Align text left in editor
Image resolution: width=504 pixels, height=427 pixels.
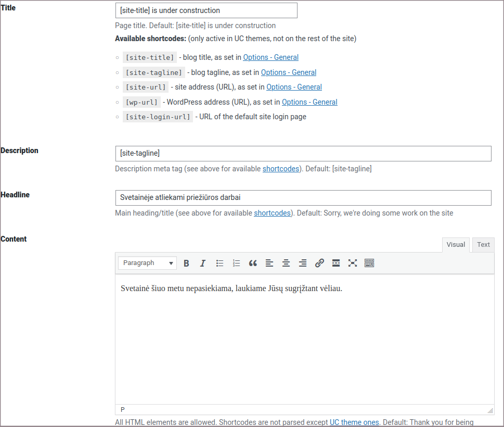point(269,263)
